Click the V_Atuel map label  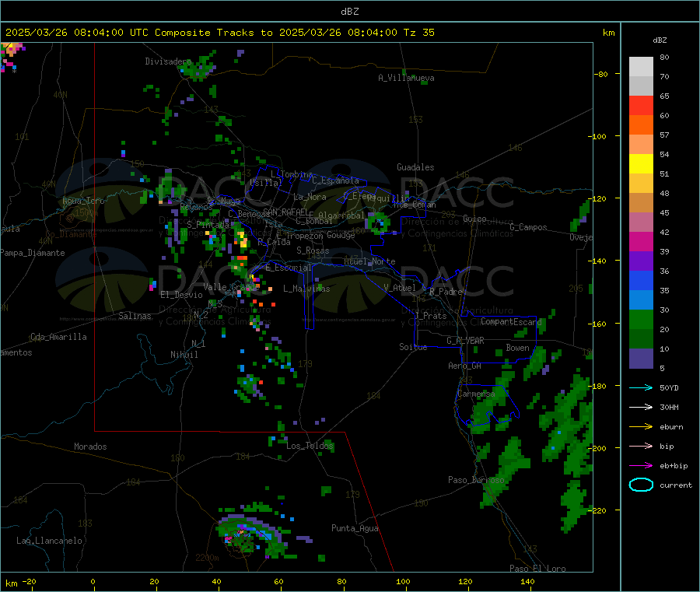pyautogui.click(x=400, y=288)
